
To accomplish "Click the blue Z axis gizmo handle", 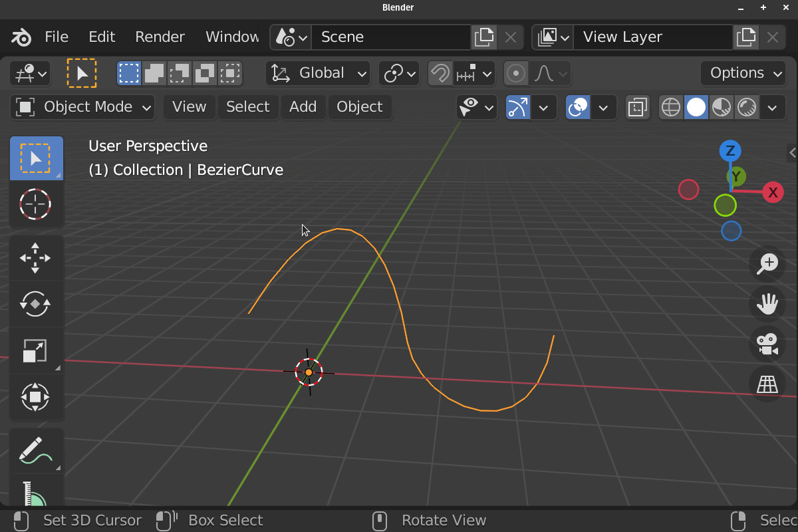I will (x=730, y=150).
